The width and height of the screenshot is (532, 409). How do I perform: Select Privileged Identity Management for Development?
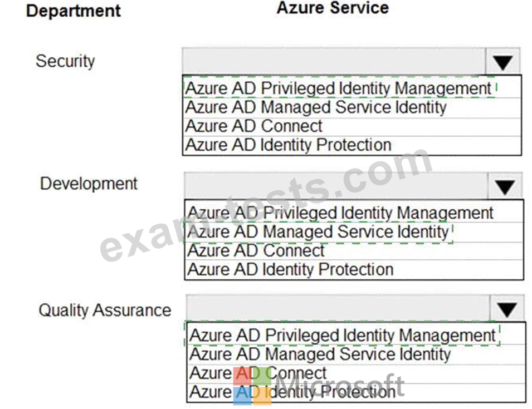click(354, 213)
